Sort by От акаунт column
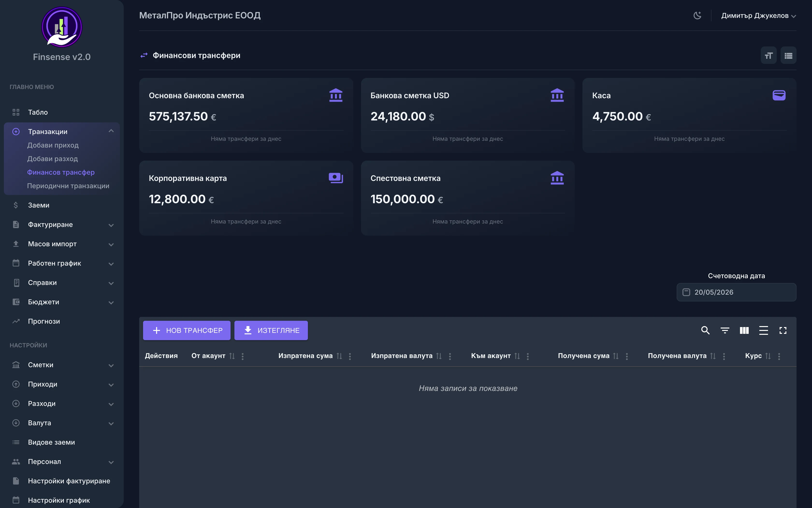The height and width of the screenshot is (508, 812). [232, 356]
